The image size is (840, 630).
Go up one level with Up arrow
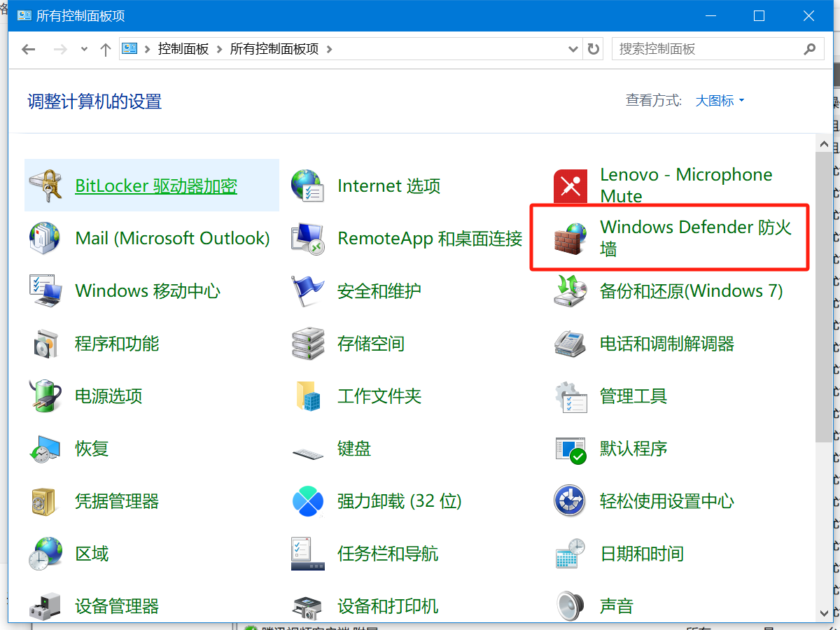click(106, 49)
